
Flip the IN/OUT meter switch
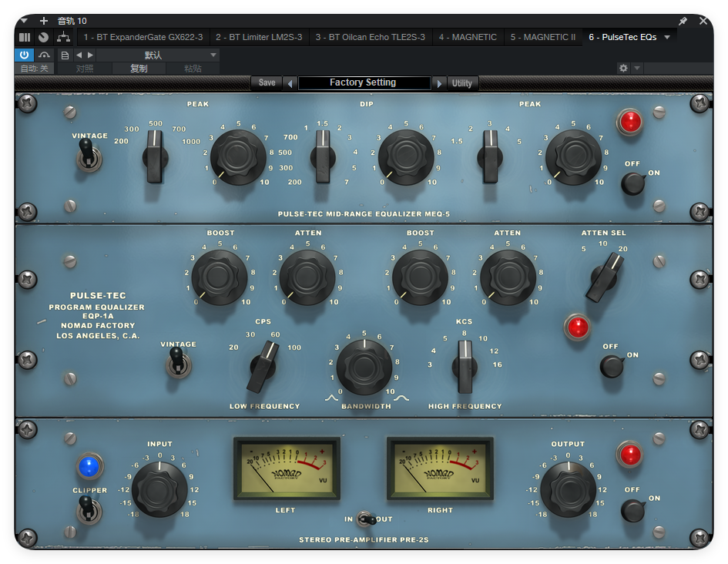[x=366, y=519]
